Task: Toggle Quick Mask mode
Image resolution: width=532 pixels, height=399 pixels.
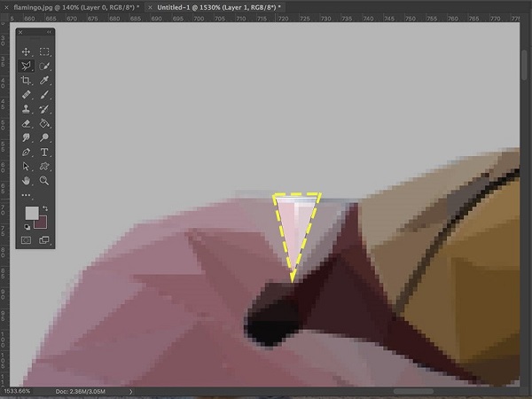Action: click(x=26, y=240)
